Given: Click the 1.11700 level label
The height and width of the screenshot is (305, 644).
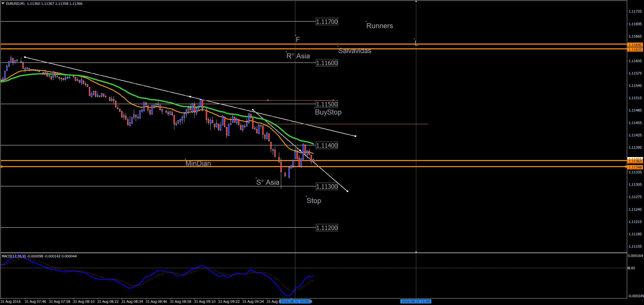Looking at the screenshot, I should pyautogui.click(x=327, y=22).
